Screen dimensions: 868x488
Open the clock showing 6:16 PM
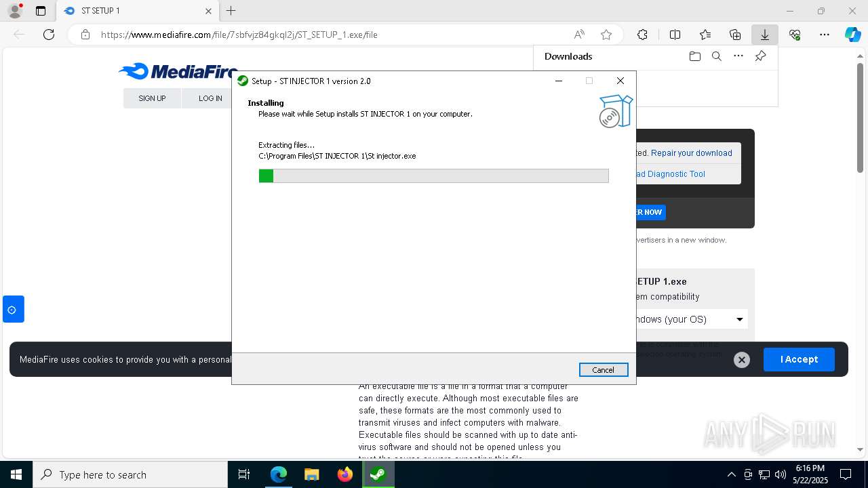point(810,474)
